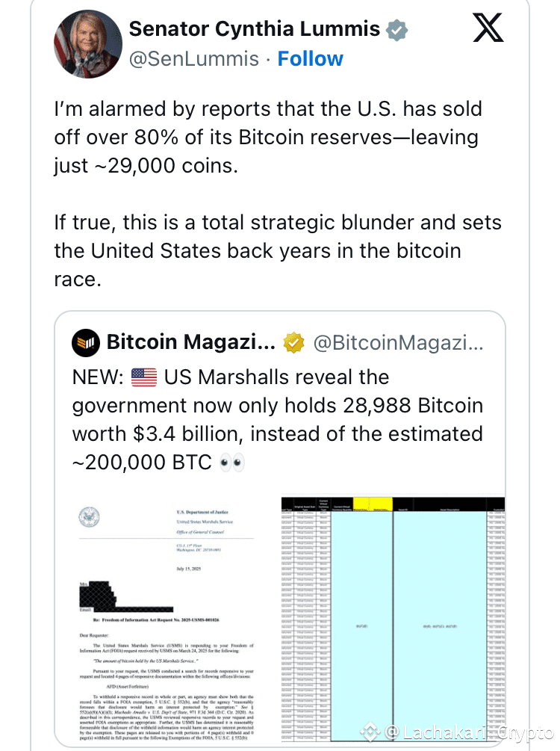The width and height of the screenshot is (560, 751).
Task: Open the spreadsheet image with cyan columns
Action: pos(393,619)
